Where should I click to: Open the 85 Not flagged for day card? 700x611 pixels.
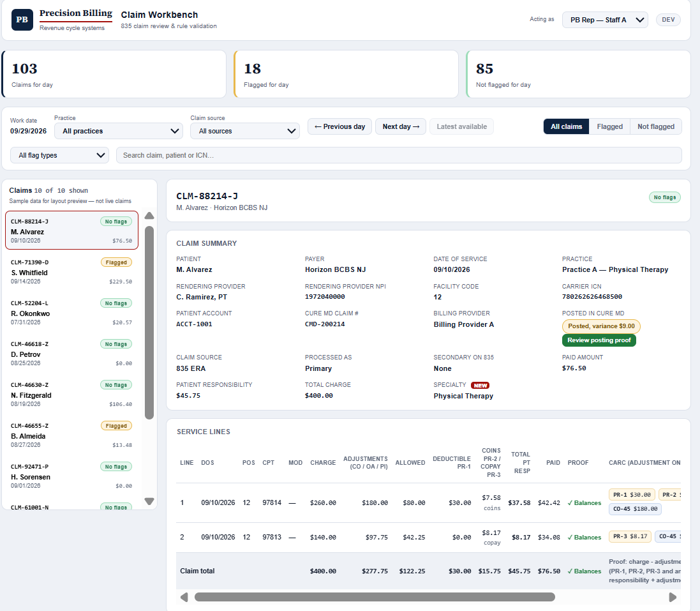click(x=578, y=74)
